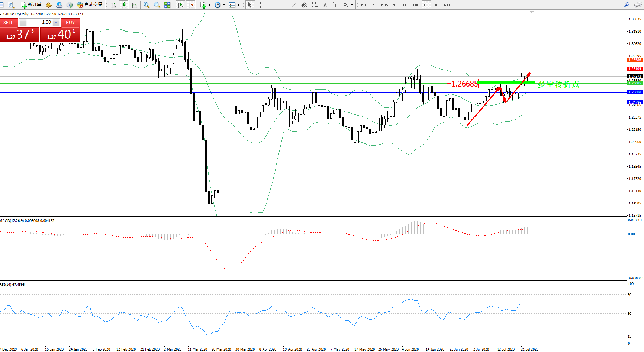Click the red SELL button
644x352 pixels.
click(8, 23)
